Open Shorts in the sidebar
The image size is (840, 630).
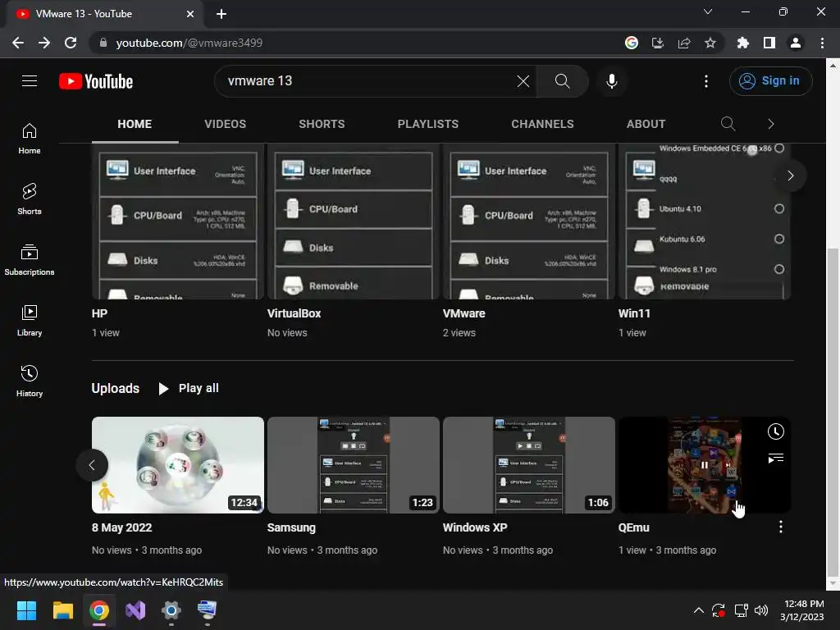(30, 199)
